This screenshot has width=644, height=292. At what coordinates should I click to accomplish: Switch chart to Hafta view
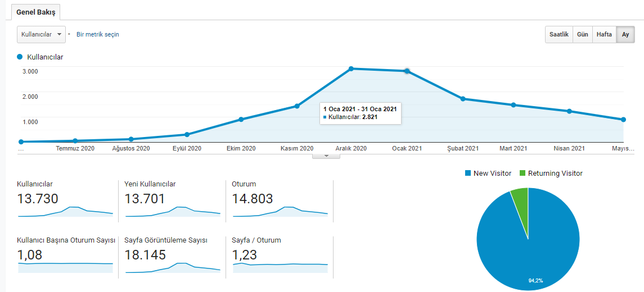pyautogui.click(x=604, y=34)
